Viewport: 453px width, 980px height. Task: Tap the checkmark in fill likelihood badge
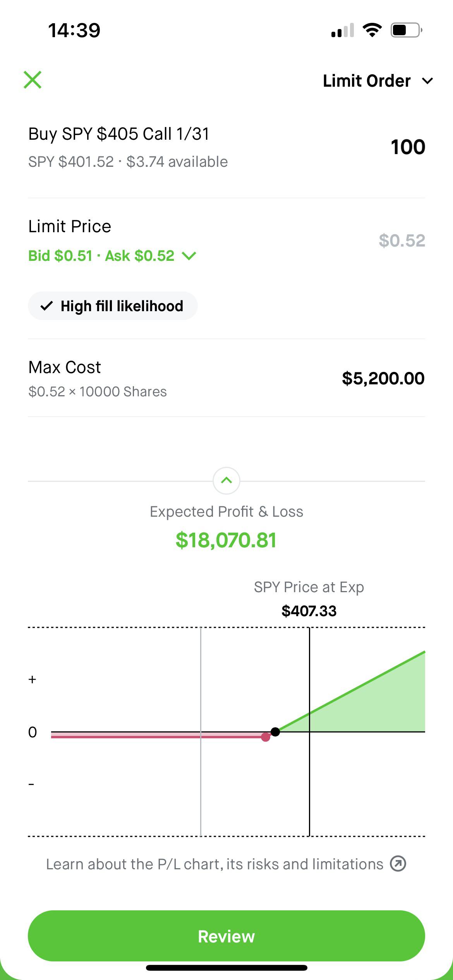(46, 306)
